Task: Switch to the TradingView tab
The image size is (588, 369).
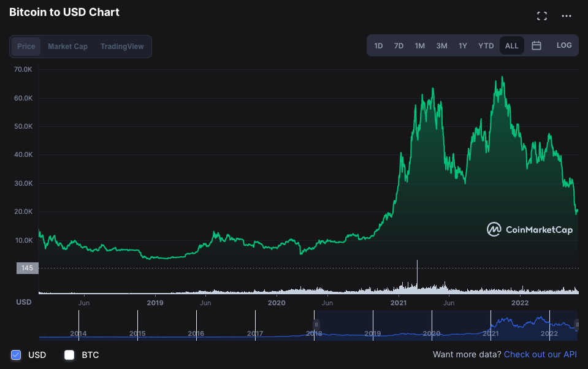Action: tap(122, 46)
